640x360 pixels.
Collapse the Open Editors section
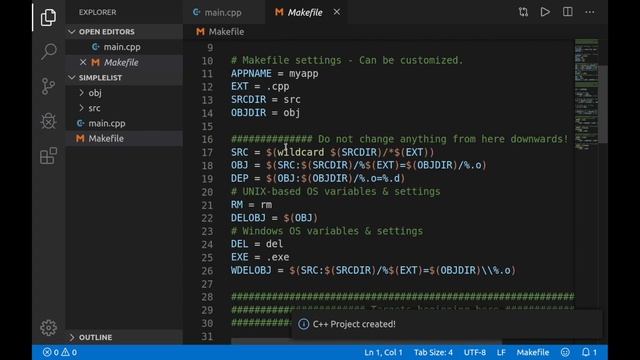tap(124, 31)
